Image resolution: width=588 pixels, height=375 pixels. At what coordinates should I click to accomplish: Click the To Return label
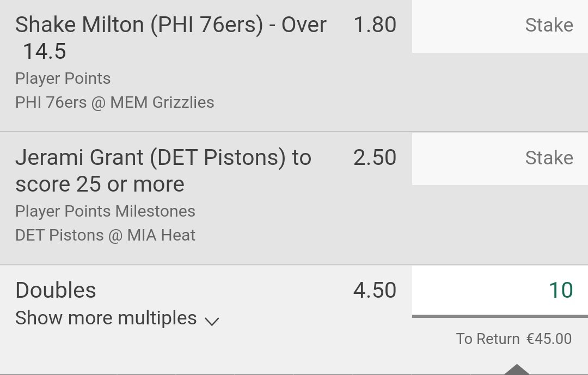click(488, 339)
